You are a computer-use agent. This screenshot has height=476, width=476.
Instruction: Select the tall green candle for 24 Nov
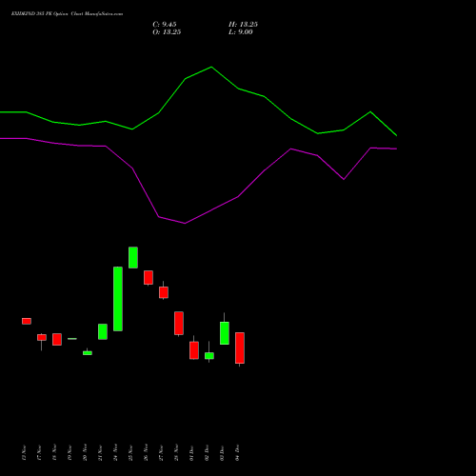pos(118,299)
